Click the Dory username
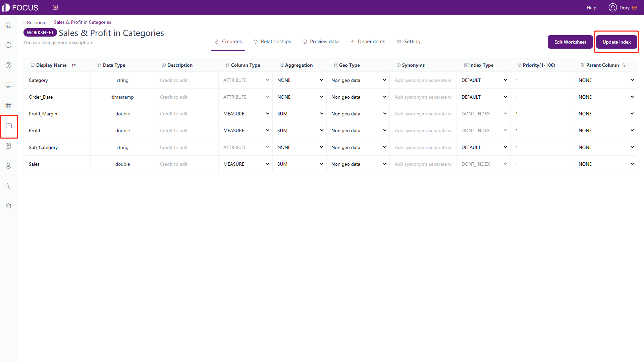Screen dimensions: 644x362 pos(624,8)
